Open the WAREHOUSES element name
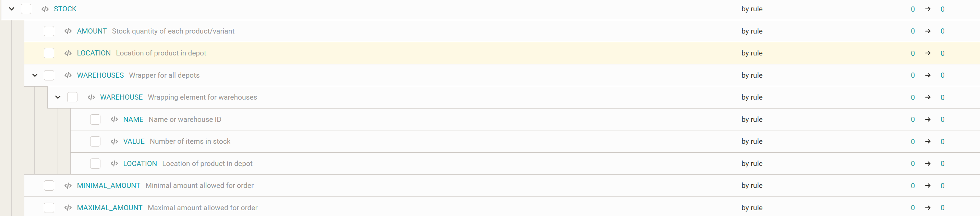The width and height of the screenshot is (980, 216). [x=100, y=75]
